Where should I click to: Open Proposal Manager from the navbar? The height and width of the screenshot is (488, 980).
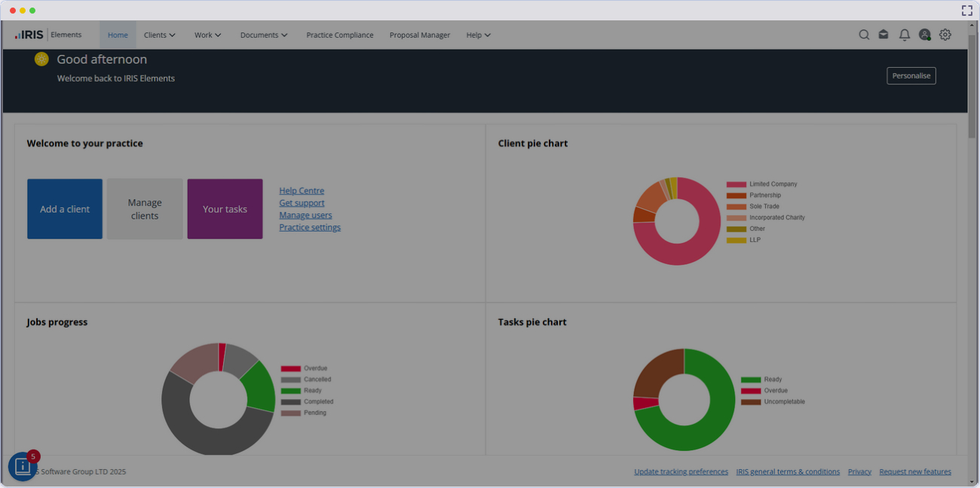coord(419,35)
